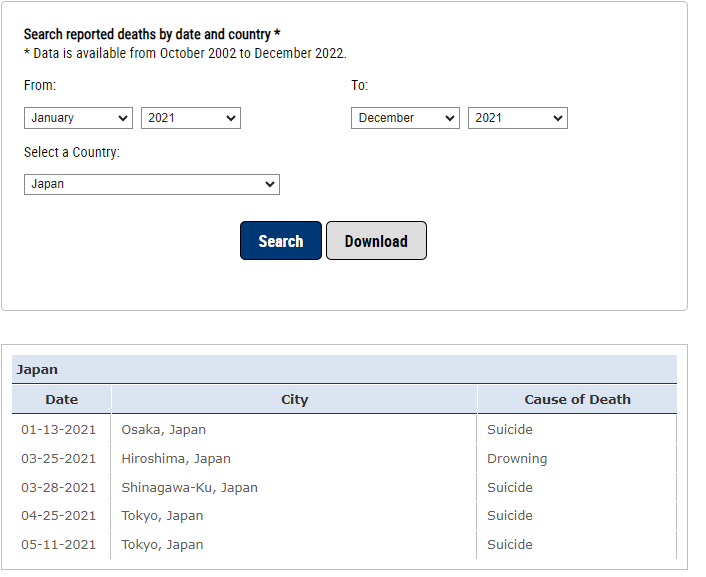Screen dimensions: 706x577
Task: Click the date cell 03-28-2021
Action: (x=59, y=487)
